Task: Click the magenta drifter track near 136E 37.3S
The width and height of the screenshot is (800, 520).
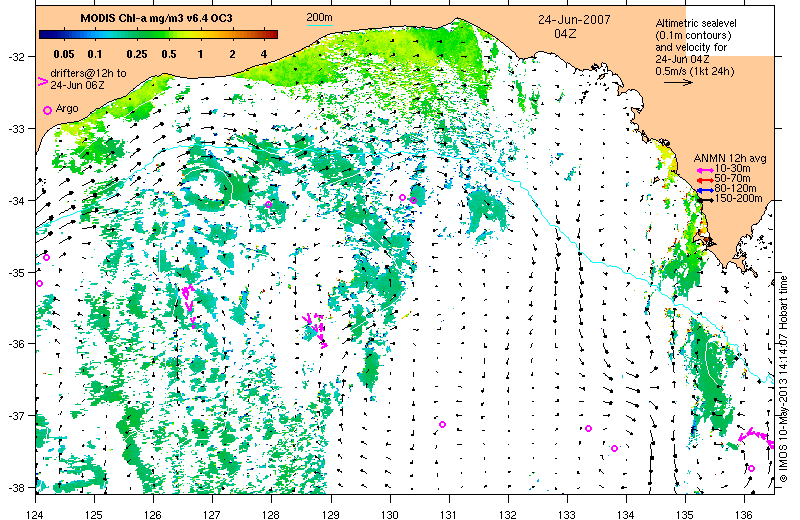Action: (756, 437)
